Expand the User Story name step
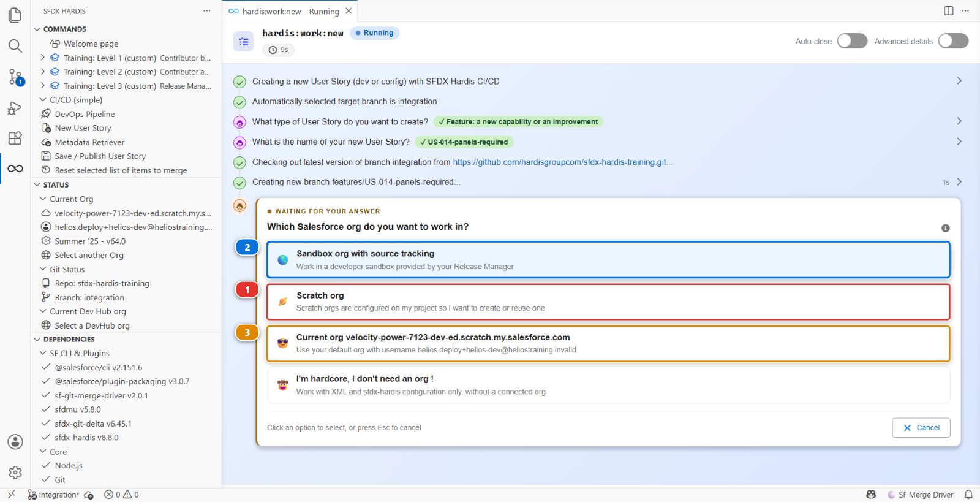The height and width of the screenshot is (502, 980). [x=959, y=142]
